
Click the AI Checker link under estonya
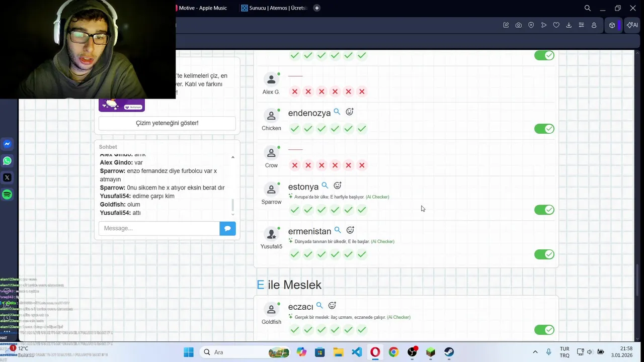pyautogui.click(x=377, y=197)
